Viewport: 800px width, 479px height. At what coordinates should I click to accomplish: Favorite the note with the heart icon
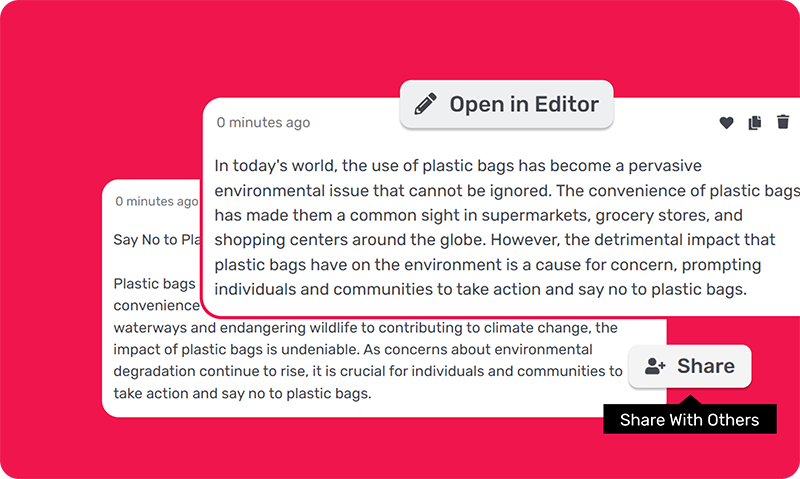[727, 123]
